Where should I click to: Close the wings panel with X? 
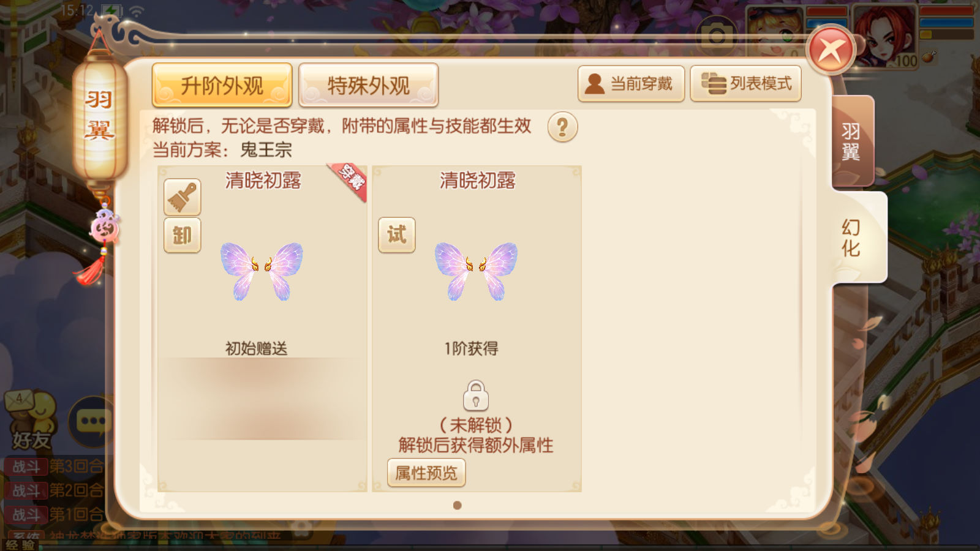831,50
